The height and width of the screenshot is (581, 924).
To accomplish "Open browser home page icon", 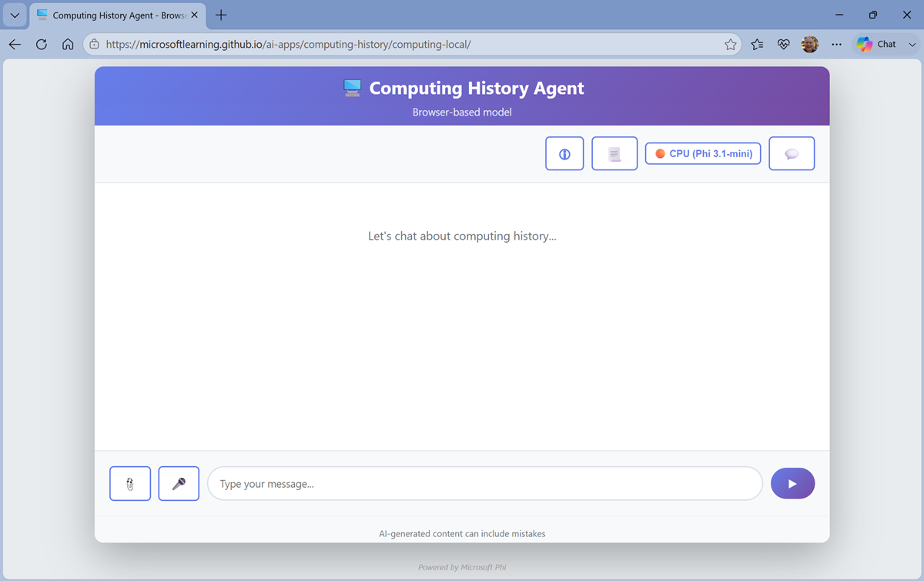I will [68, 45].
